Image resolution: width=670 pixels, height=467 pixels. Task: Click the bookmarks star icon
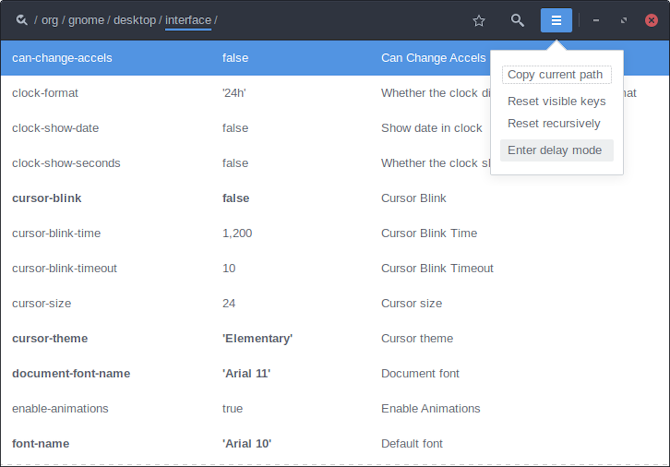[x=479, y=20]
